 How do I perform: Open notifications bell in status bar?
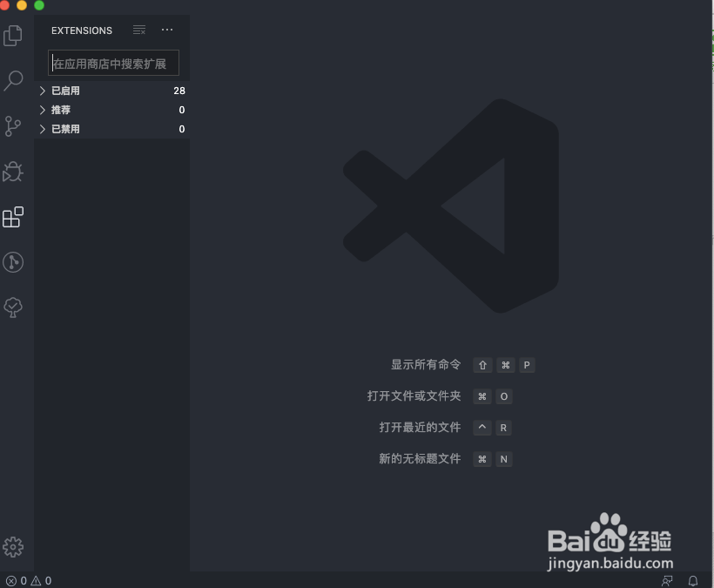(692, 581)
